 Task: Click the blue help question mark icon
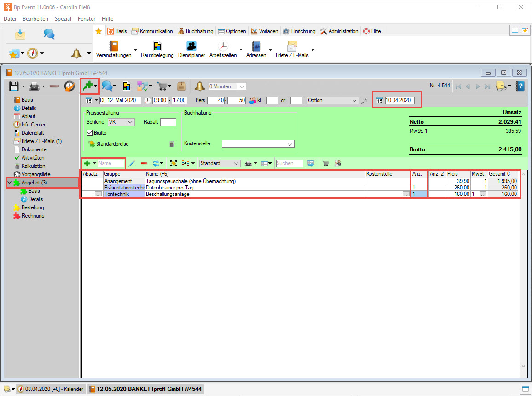pyautogui.click(x=520, y=86)
